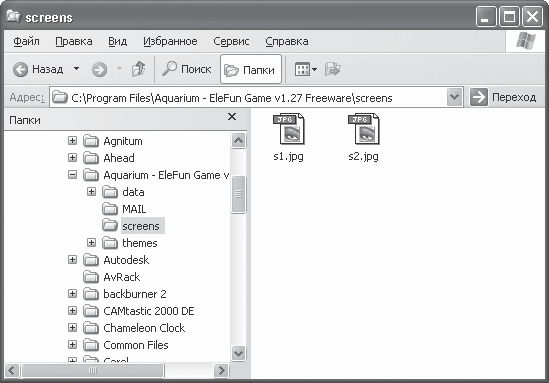Go up one folder level icon
The width and height of the screenshot is (549, 383).
click(138, 69)
